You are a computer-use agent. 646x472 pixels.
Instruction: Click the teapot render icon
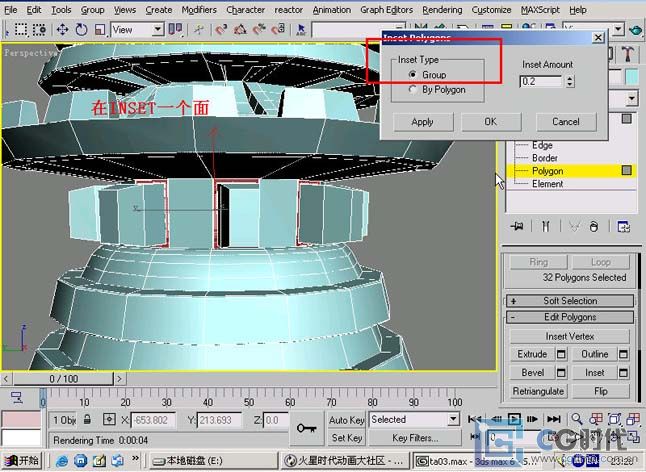pos(635,30)
